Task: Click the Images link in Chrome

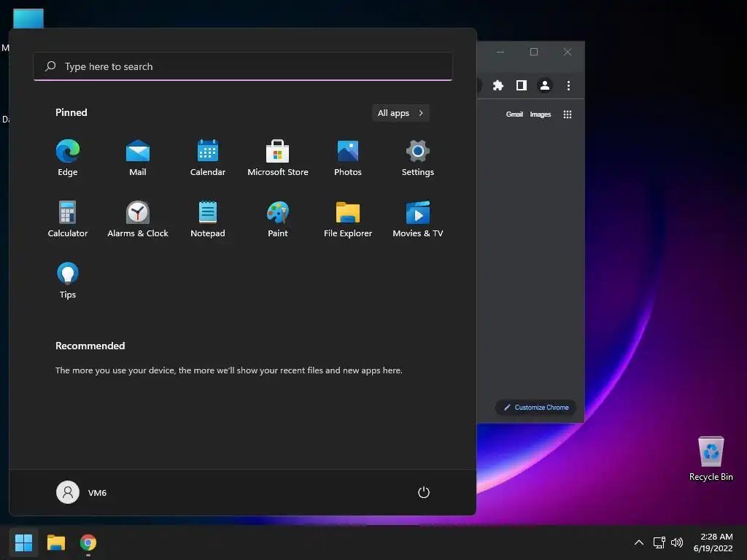Action: [x=541, y=114]
